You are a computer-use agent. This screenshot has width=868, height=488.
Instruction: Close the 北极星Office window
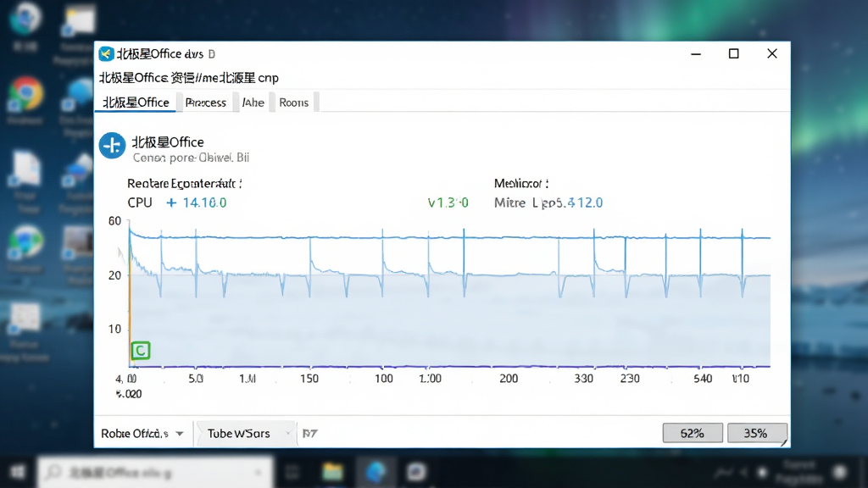click(771, 53)
